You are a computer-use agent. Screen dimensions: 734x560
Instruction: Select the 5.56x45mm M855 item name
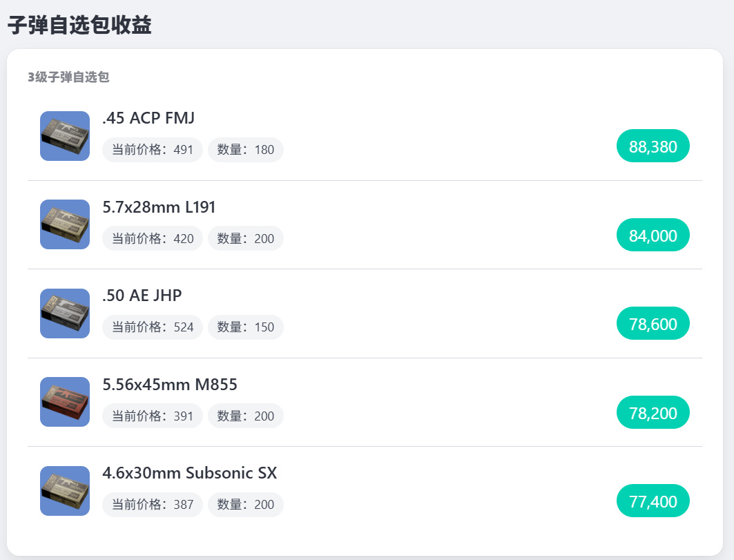(170, 385)
